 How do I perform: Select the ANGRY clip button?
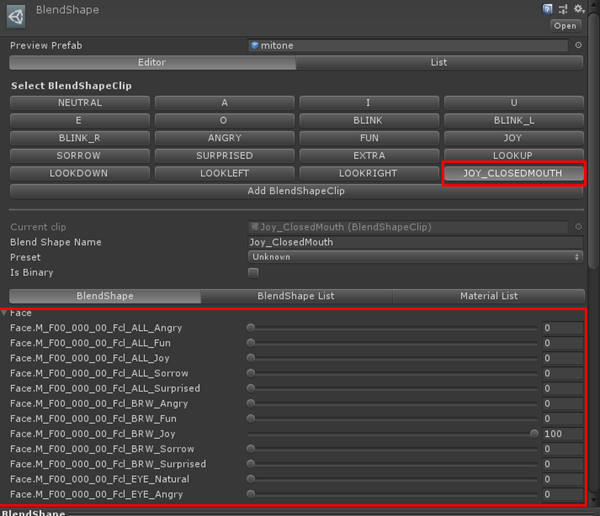(x=225, y=138)
